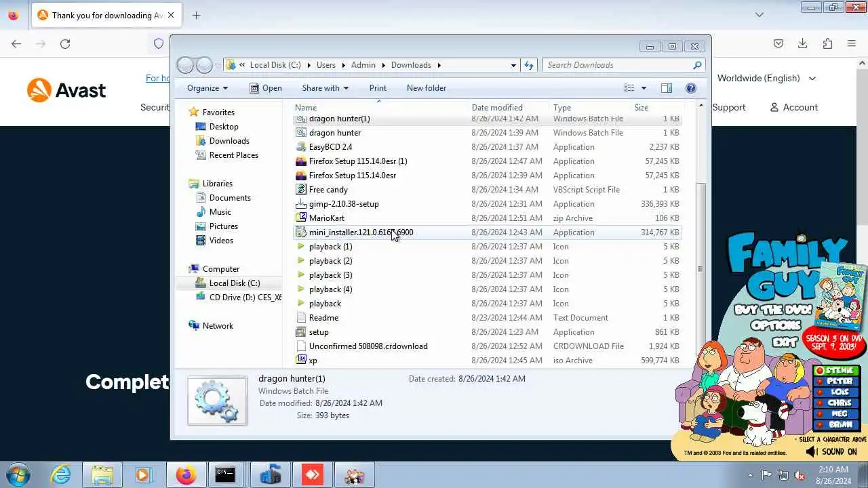Open the command prompt taskbar icon
Viewport: 868px width, 488px height.
pos(225,475)
